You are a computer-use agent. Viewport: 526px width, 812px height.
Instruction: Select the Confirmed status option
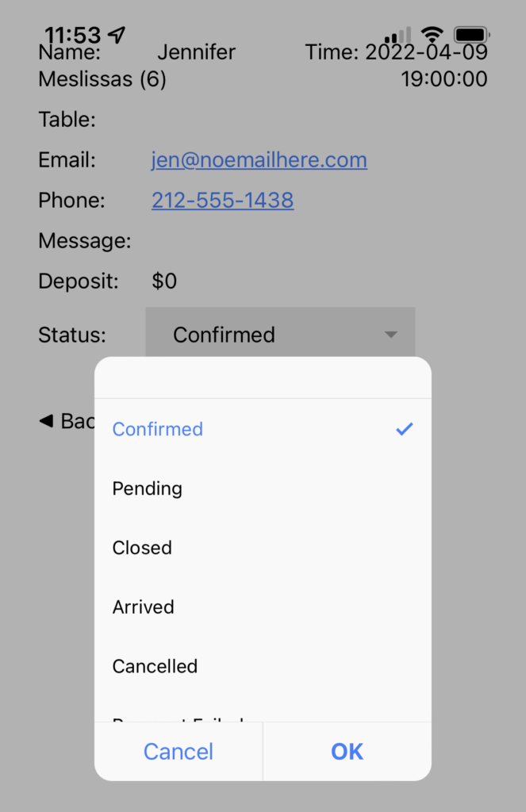263,429
